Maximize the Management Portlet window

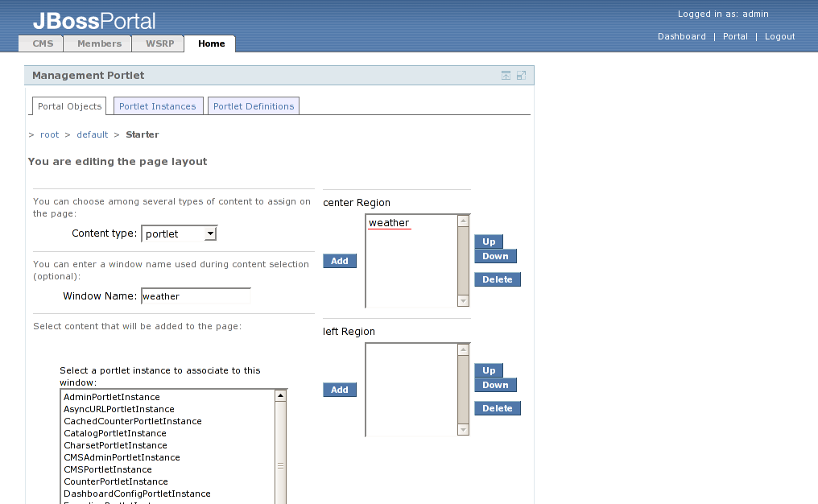pos(521,76)
